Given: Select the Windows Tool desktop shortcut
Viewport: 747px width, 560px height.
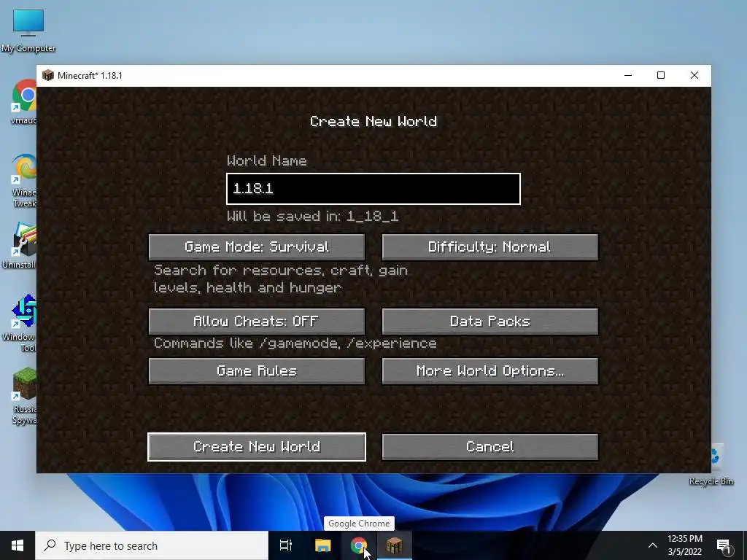Looking at the screenshot, I should (21, 323).
